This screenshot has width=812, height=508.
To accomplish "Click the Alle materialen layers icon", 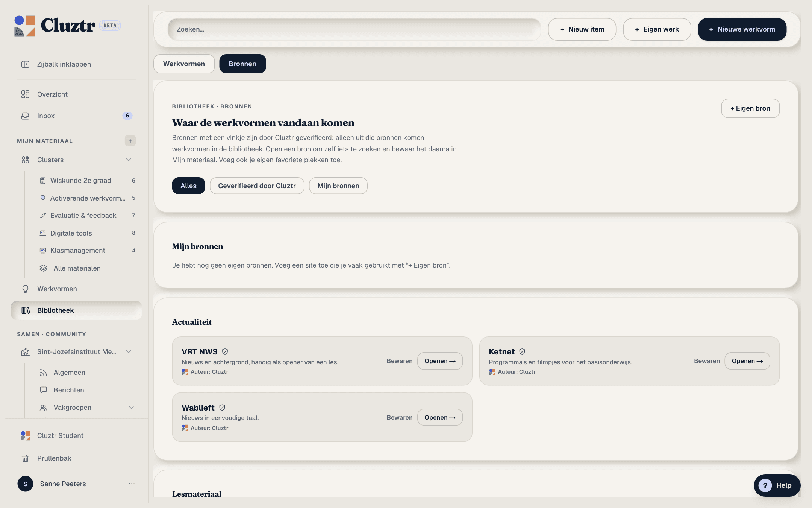I will pyautogui.click(x=44, y=268).
